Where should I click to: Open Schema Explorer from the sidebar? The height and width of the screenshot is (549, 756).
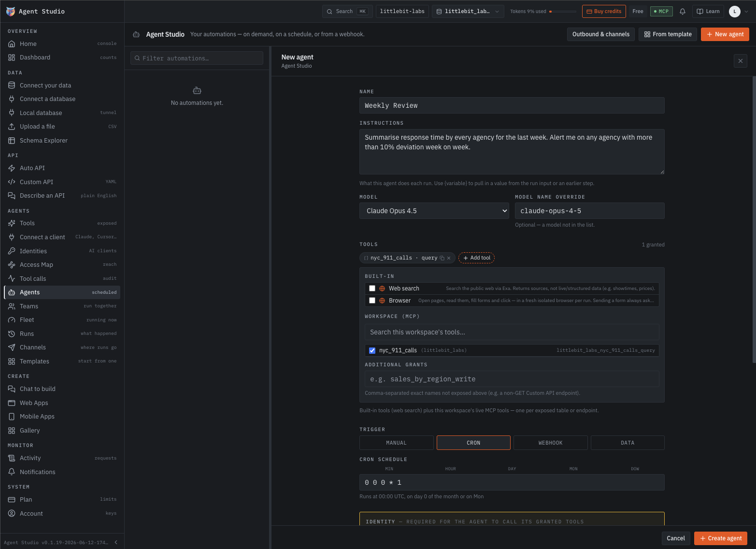coord(62,141)
